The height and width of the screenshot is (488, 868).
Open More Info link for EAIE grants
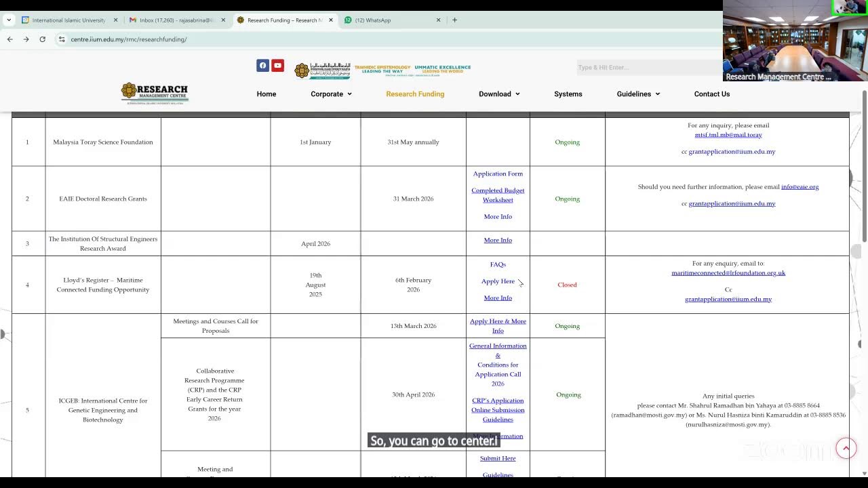[x=498, y=217]
